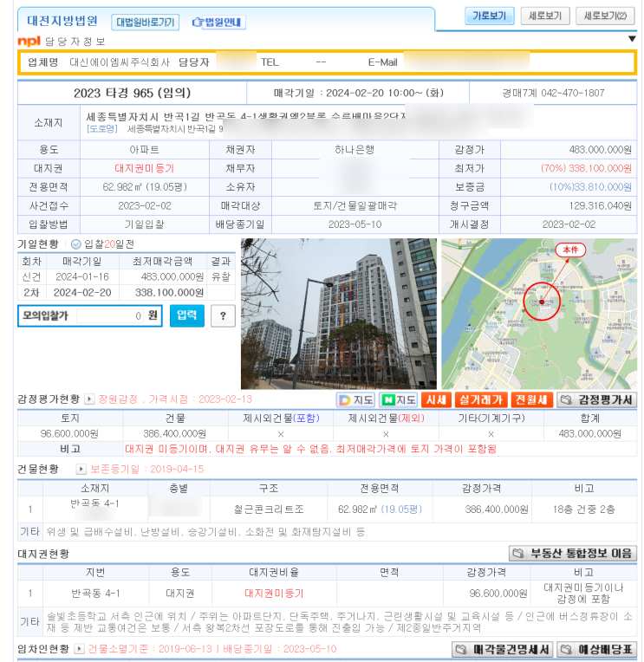Select case number 2023 타경 965 (임의)
The height and width of the screenshot is (662, 644).
(x=132, y=93)
